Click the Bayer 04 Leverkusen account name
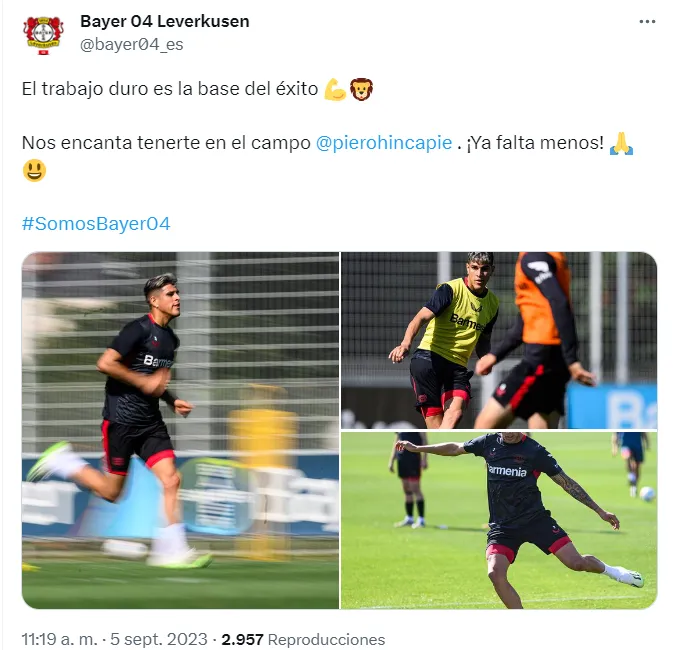Viewport: 673px width, 650px height. 164,21
